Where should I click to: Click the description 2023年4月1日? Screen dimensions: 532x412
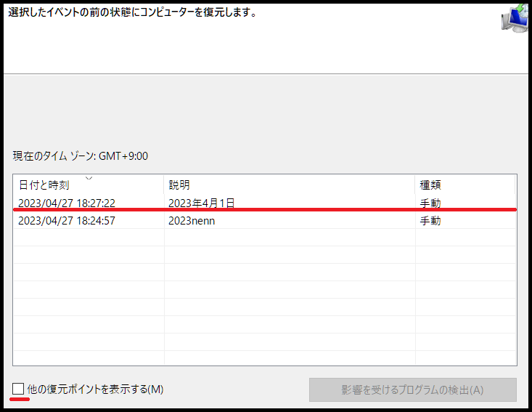(202, 203)
